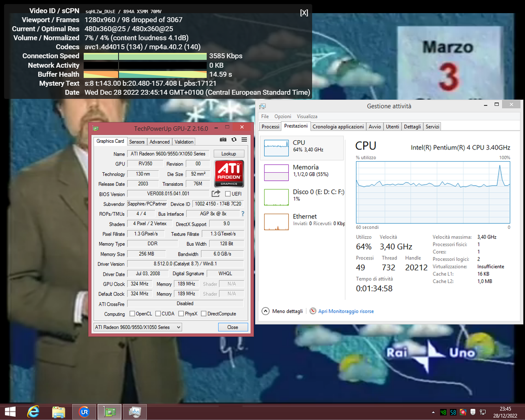Toggle the DirectCompute checkbox
The width and height of the screenshot is (525, 420).
[x=204, y=313]
